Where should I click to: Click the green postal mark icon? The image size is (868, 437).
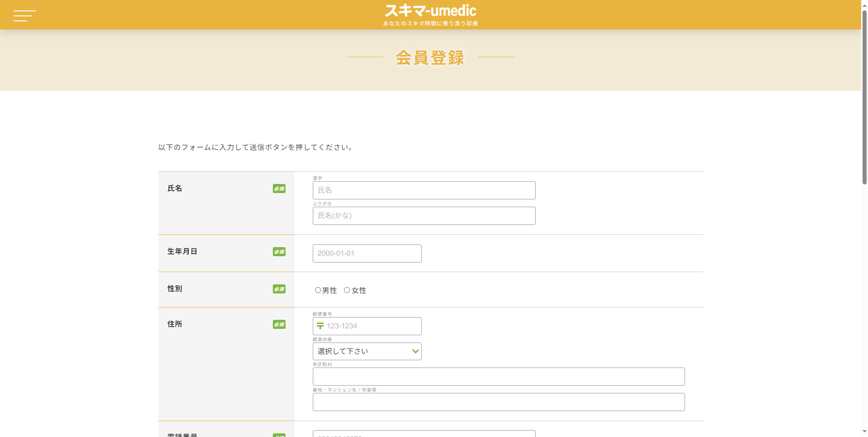pyautogui.click(x=320, y=326)
